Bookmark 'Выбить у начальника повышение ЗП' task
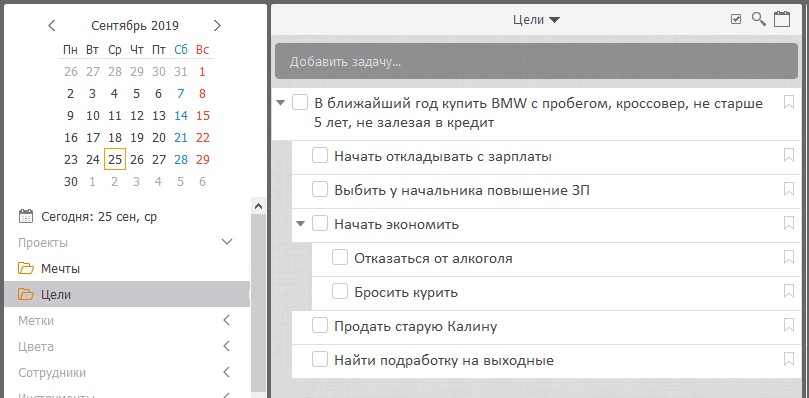The height and width of the screenshot is (398, 809). tap(788, 189)
